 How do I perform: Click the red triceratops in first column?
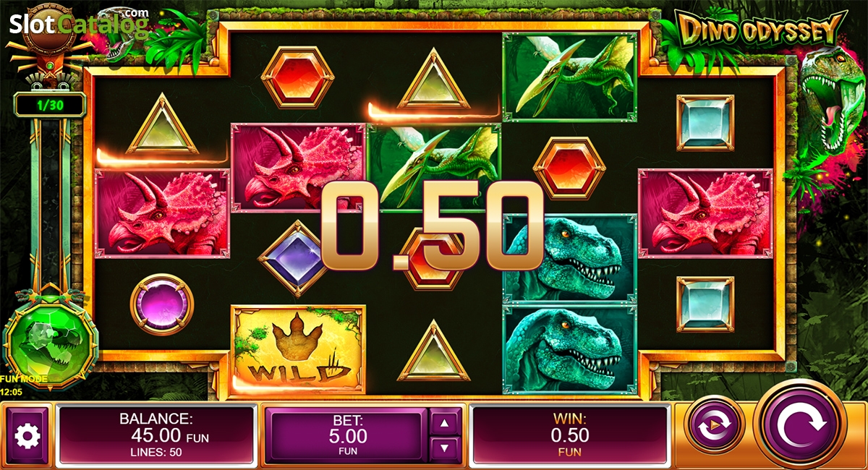(x=162, y=213)
